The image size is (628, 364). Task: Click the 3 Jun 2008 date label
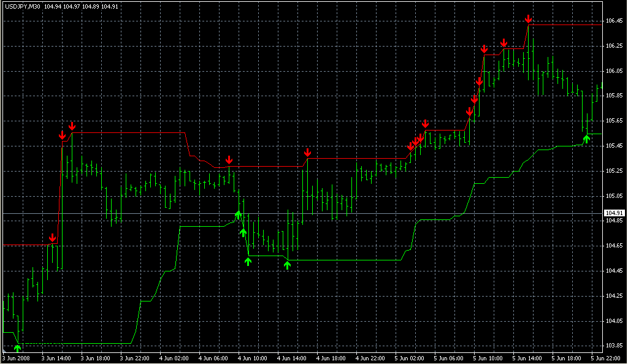tap(16, 358)
